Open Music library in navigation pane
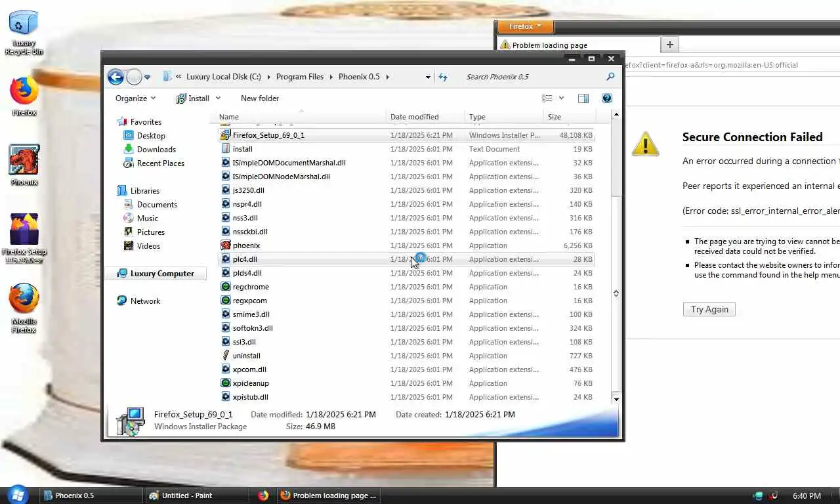The image size is (840, 504). tap(147, 219)
